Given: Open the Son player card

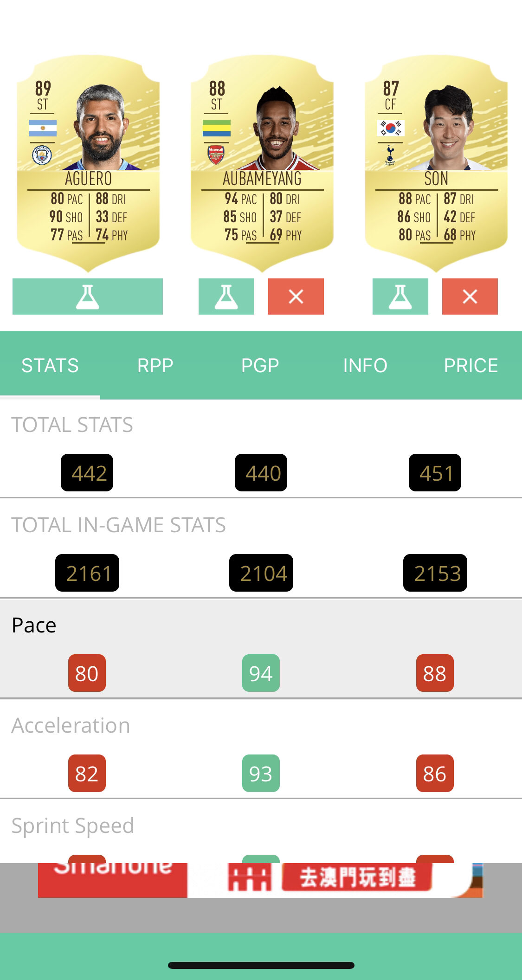Looking at the screenshot, I should click(436, 163).
